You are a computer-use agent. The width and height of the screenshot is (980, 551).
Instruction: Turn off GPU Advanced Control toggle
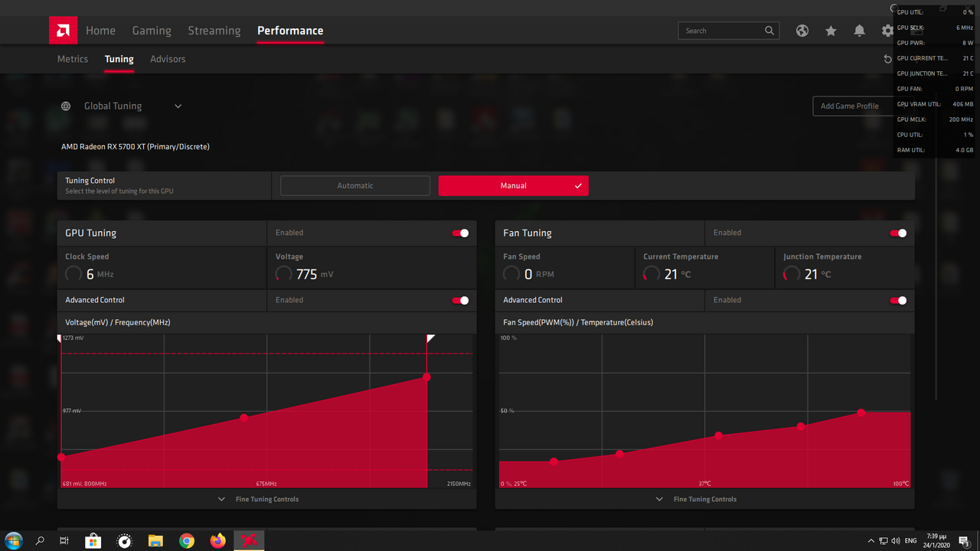click(x=460, y=300)
